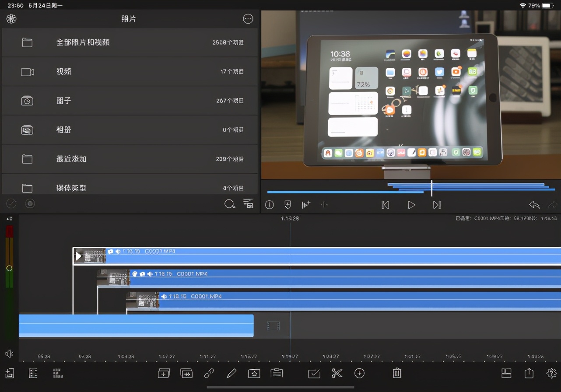The width and height of the screenshot is (561, 392).
Task: Delete the selected clip with the trash icon
Action: click(x=397, y=373)
